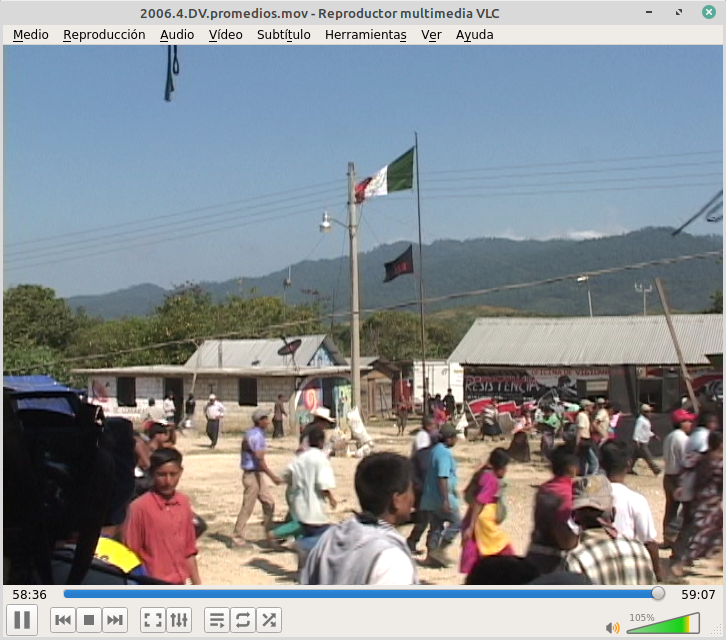Minimize the VLC window

click(649, 12)
